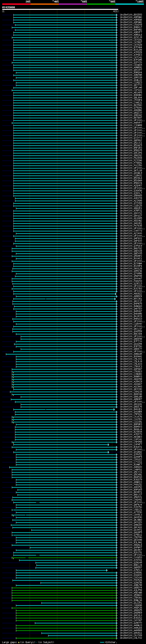The width and height of the screenshot is (146, 644).
Task: Click UniRef100_Q9SIP7 label
Action: 131,70
